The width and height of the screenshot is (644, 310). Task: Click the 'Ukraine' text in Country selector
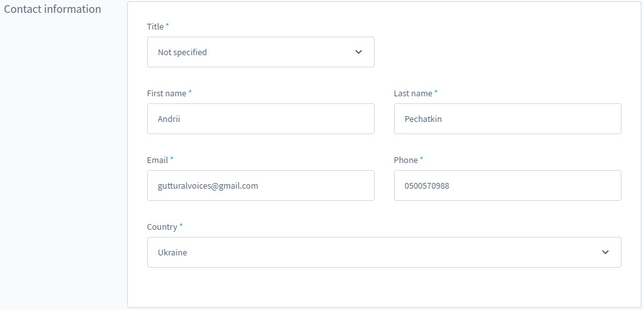pos(172,252)
